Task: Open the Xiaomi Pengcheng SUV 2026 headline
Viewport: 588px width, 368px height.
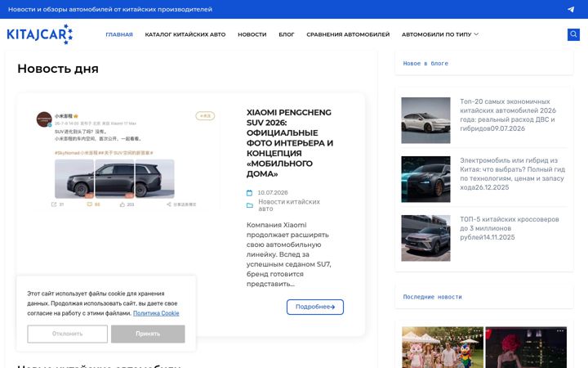Action: (289, 143)
